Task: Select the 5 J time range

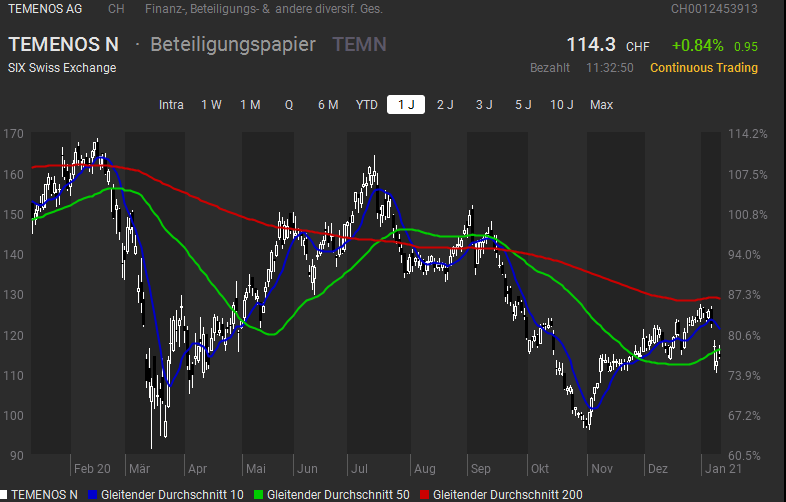Action: (x=523, y=105)
